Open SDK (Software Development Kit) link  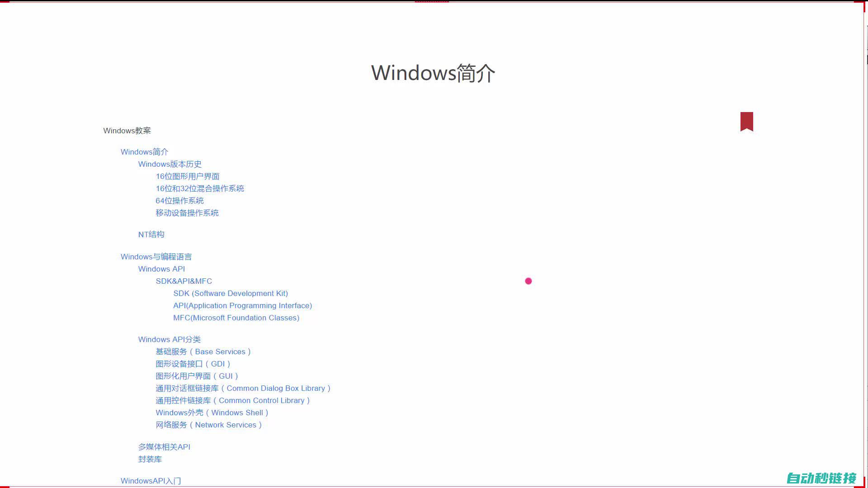coord(231,293)
